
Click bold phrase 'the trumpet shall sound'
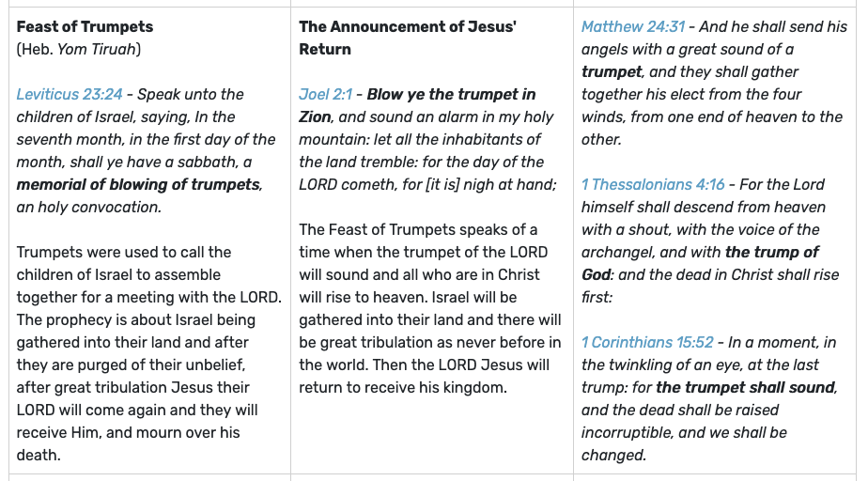coord(746,388)
